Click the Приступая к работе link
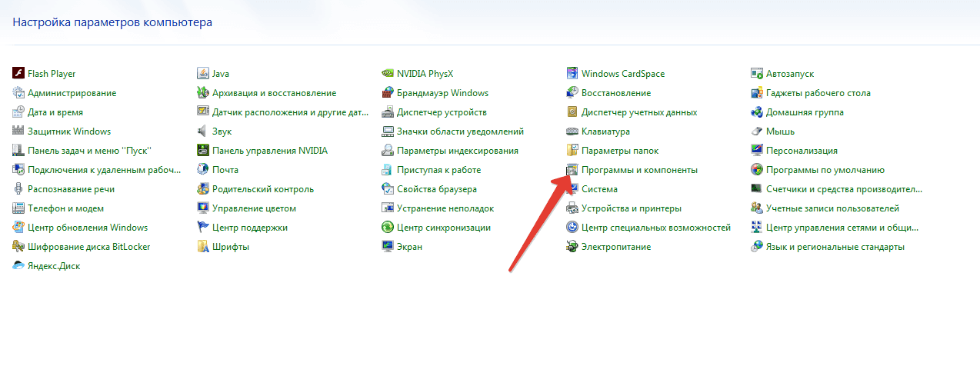This screenshot has width=980, height=386. (x=438, y=170)
